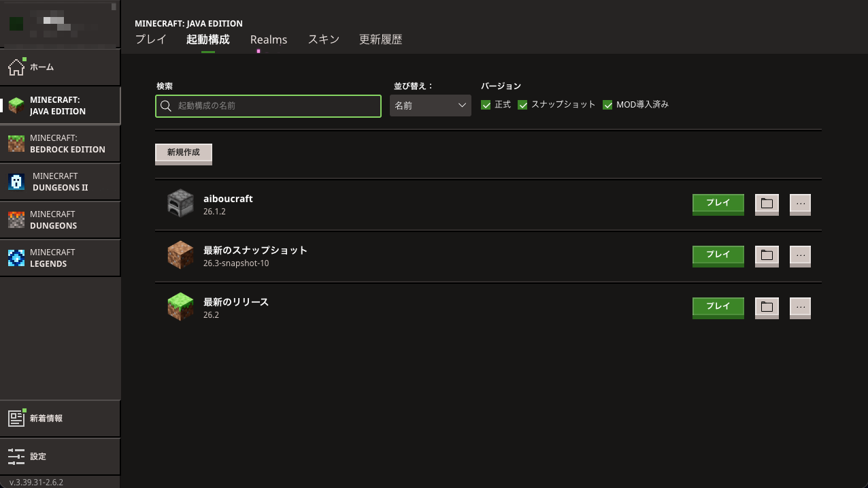This screenshot has width=868, height=488.
Task: Open the 最新のリリース folder icon
Action: [x=767, y=307]
